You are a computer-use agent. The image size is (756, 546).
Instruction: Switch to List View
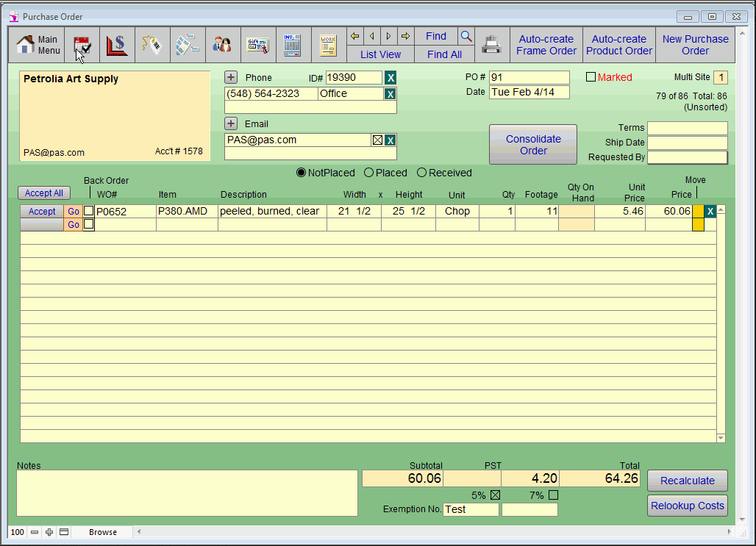(x=380, y=54)
